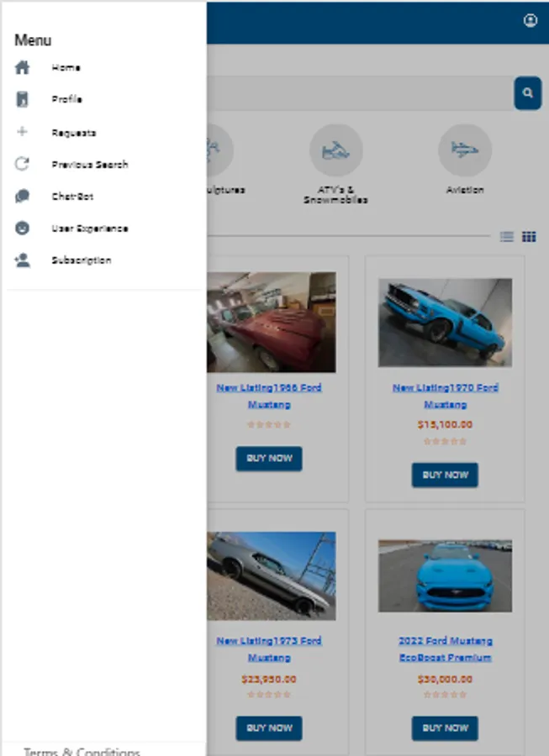The width and height of the screenshot is (549, 756).
Task: Click star rating under 1970 Ford Mustang
Action: (446, 442)
